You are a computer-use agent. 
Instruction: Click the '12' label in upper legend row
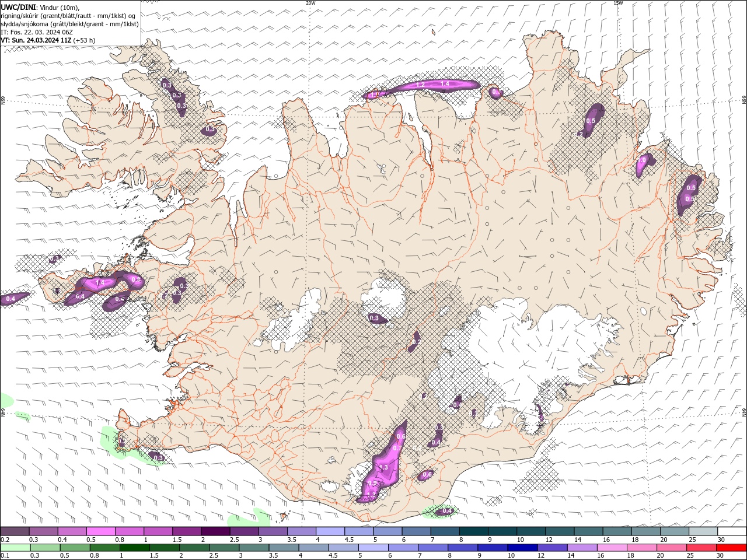pyautogui.click(x=548, y=540)
